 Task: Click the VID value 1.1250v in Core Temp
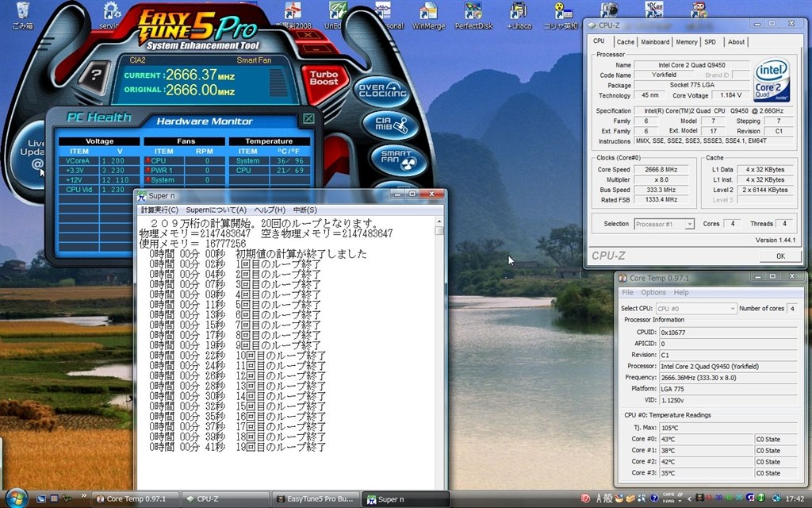(x=728, y=400)
